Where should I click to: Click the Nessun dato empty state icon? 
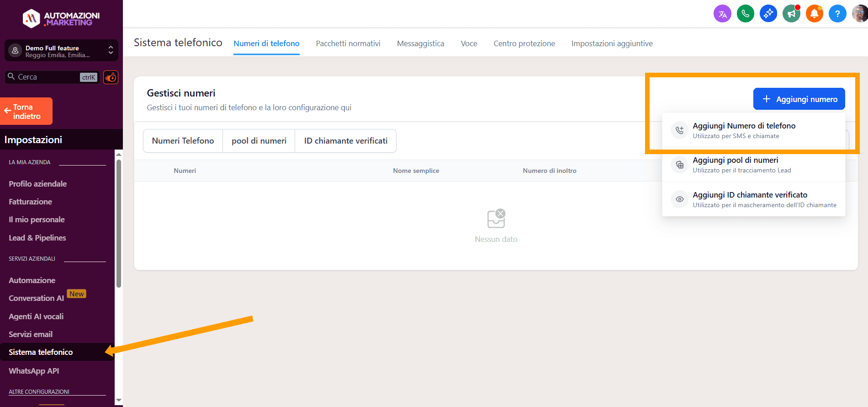click(496, 218)
